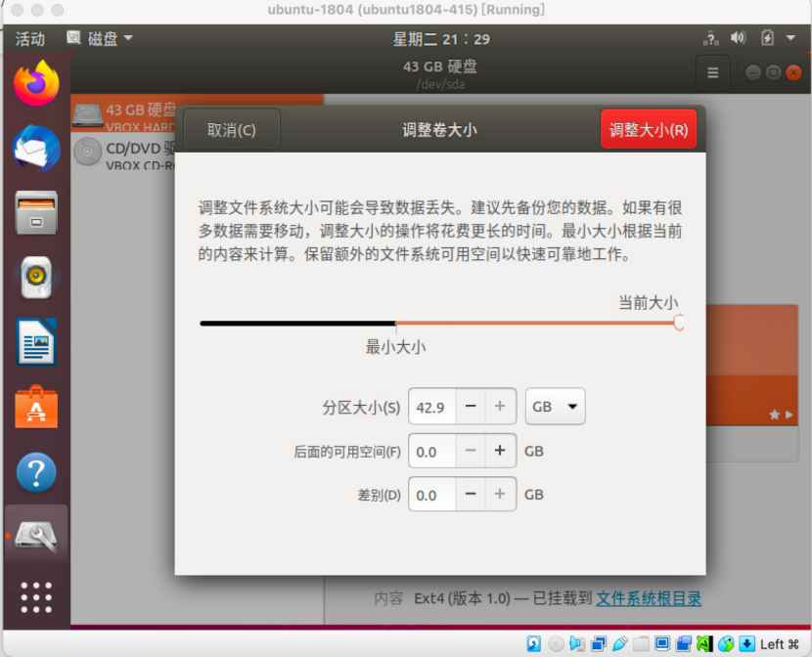
Task: Click the 后面的可用空间 value field
Action: coord(431,451)
